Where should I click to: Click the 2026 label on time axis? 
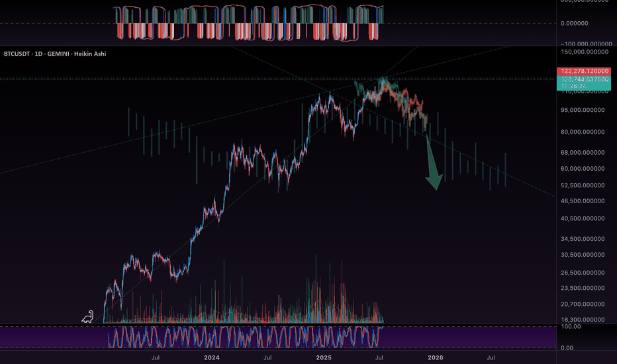435,357
